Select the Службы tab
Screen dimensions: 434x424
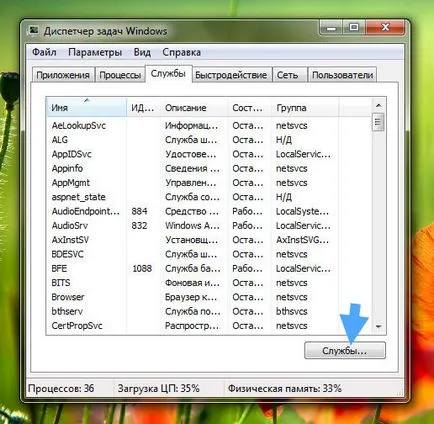click(x=168, y=74)
